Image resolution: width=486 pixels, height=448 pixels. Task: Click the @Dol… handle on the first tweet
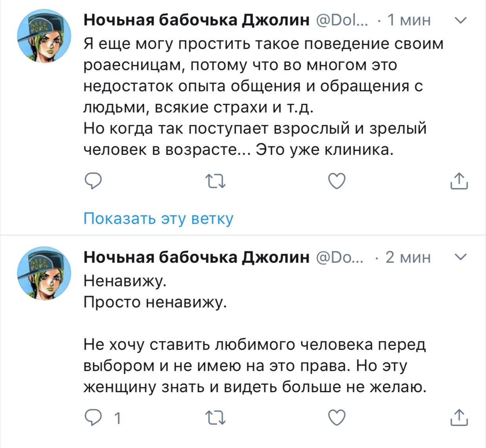(342, 20)
